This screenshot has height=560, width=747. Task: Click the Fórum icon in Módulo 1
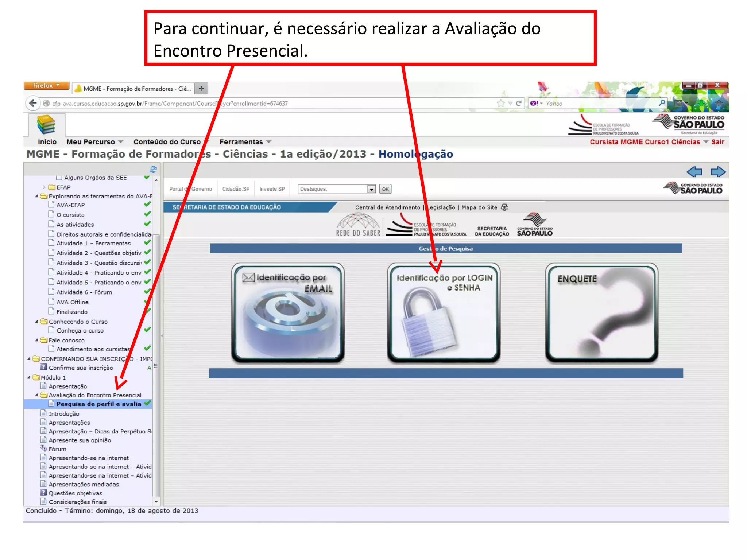tap(43, 448)
